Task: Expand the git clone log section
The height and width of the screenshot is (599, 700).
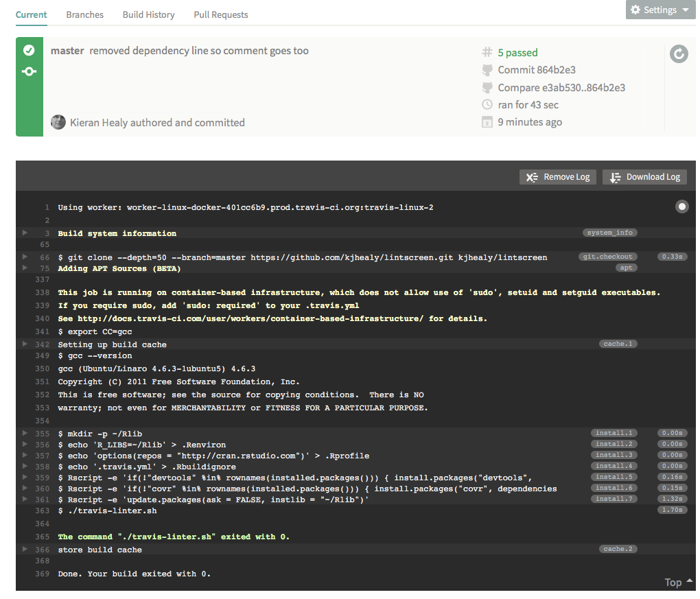Action: pos(25,257)
